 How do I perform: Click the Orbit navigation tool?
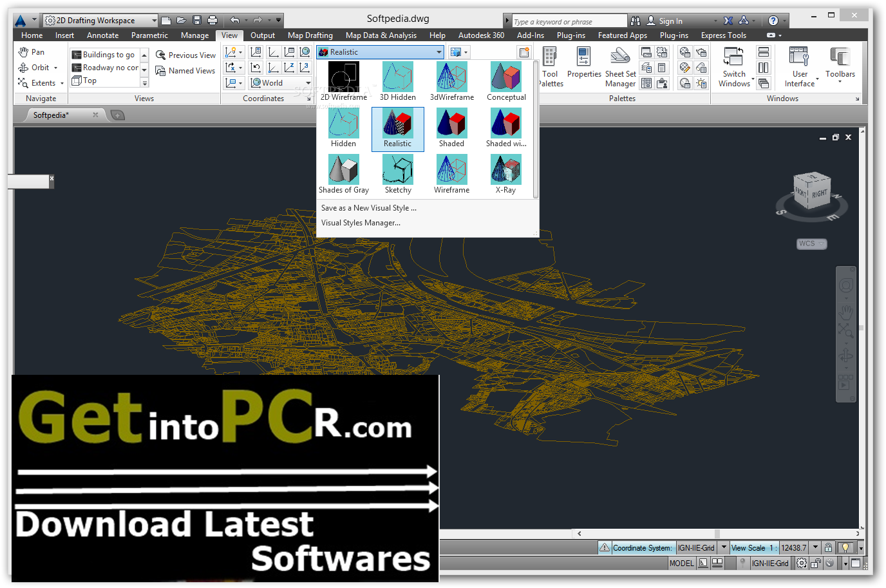pos(33,68)
